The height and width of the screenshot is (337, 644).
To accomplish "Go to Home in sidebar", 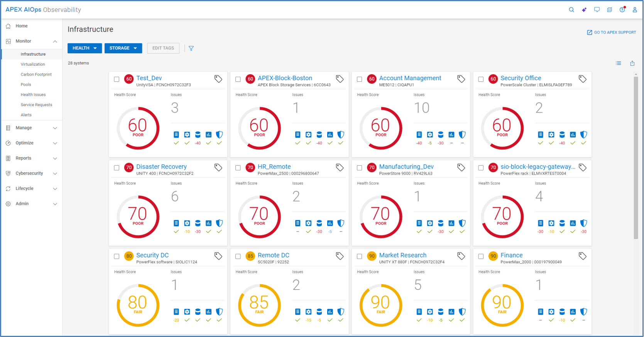I will (x=22, y=26).
